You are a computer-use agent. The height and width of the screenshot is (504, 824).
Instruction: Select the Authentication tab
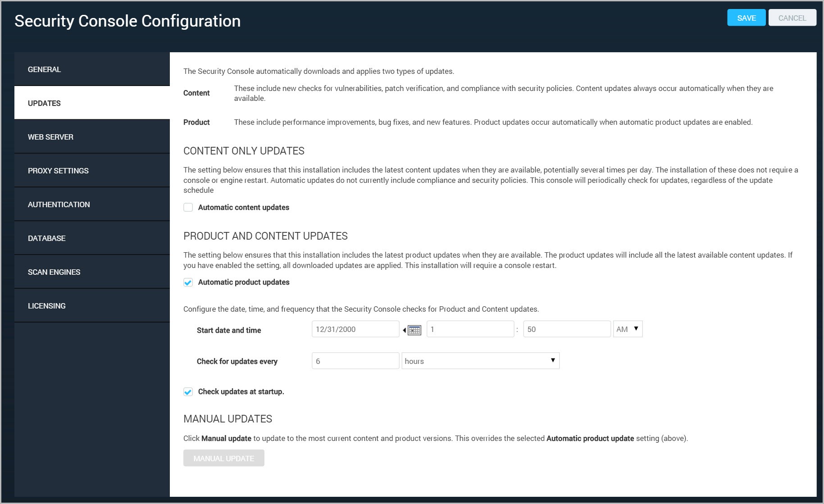92,204
